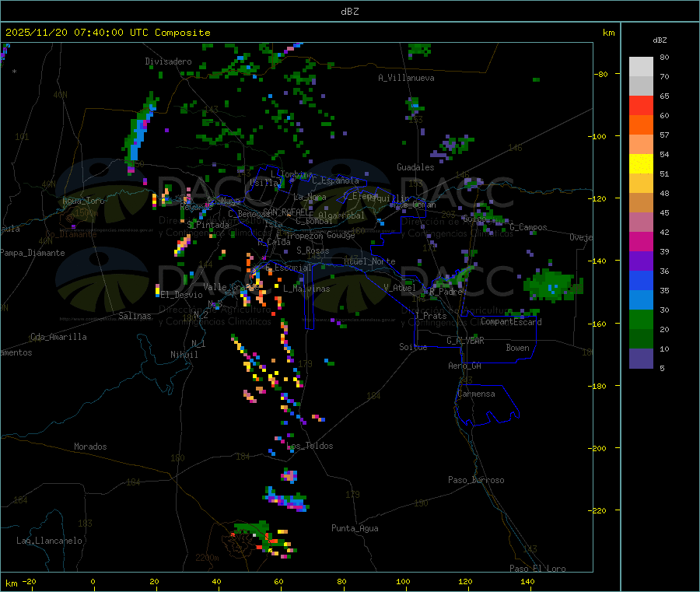The image size is (700, 592).
Task: Click the red swatch in the dBZ legend
Action: 641,105
